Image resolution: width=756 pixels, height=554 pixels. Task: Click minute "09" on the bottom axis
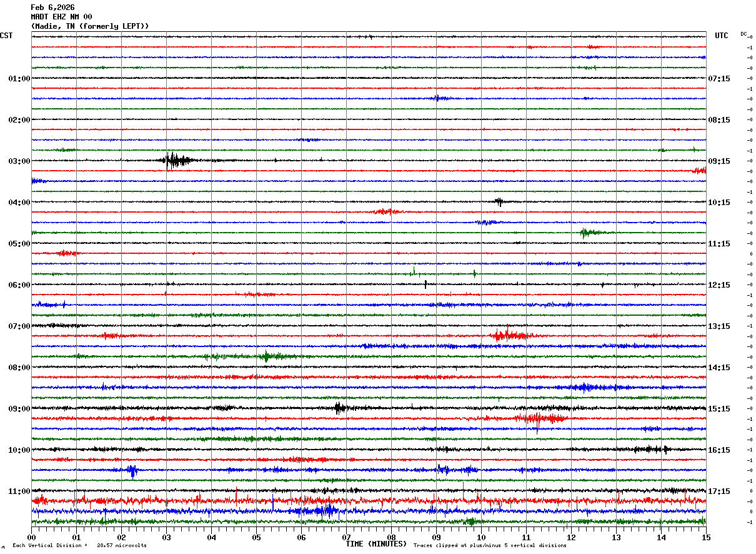pos(436,537)
